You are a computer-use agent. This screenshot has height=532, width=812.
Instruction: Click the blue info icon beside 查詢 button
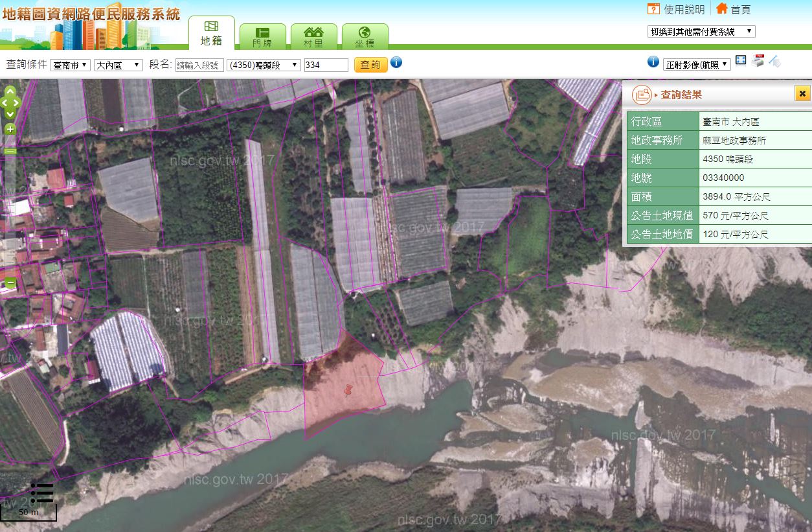(x=396, y=62)
